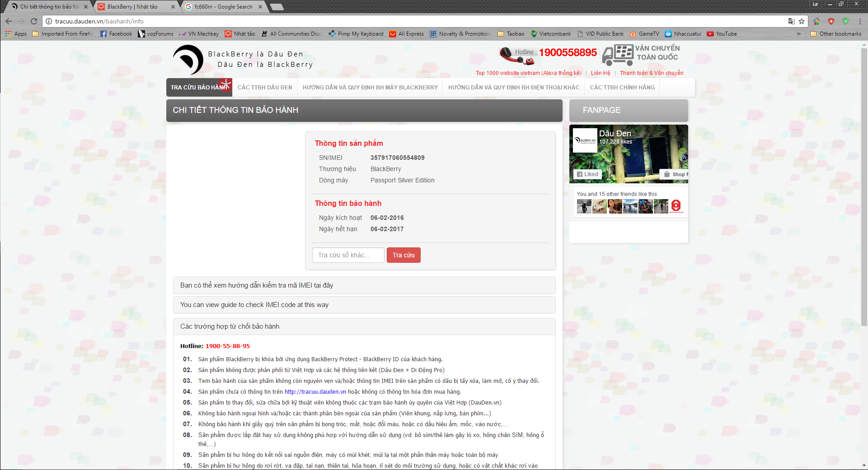Bookmark this page with the star icon
The height and width of the screenshot is (470, 868).
click(802, 21)
